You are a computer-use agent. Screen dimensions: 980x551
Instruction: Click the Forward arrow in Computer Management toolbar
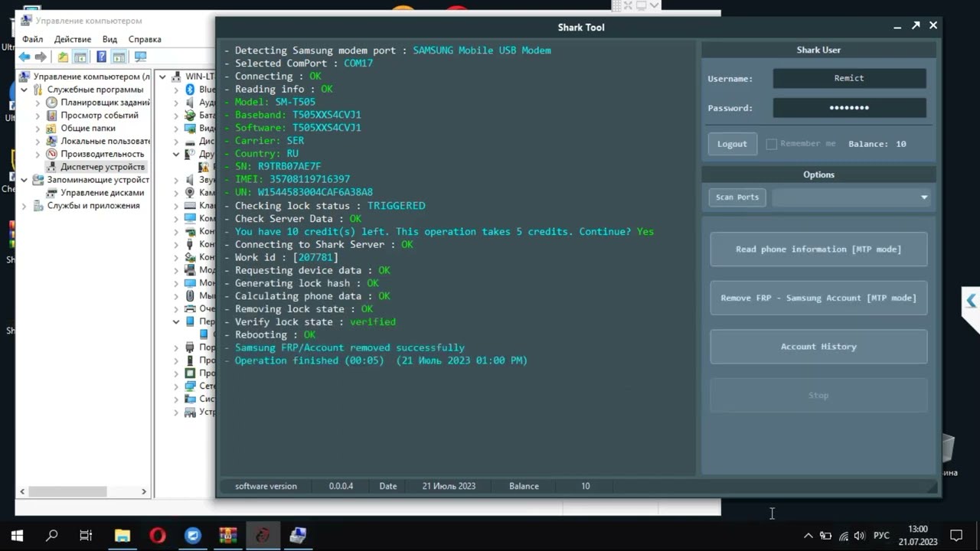tap(41, 57)
